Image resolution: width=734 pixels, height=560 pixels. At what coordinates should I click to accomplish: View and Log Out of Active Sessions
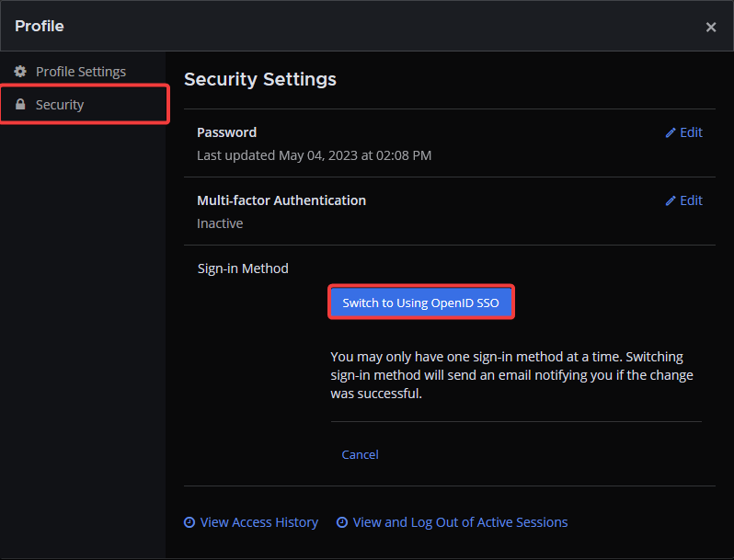452,522
